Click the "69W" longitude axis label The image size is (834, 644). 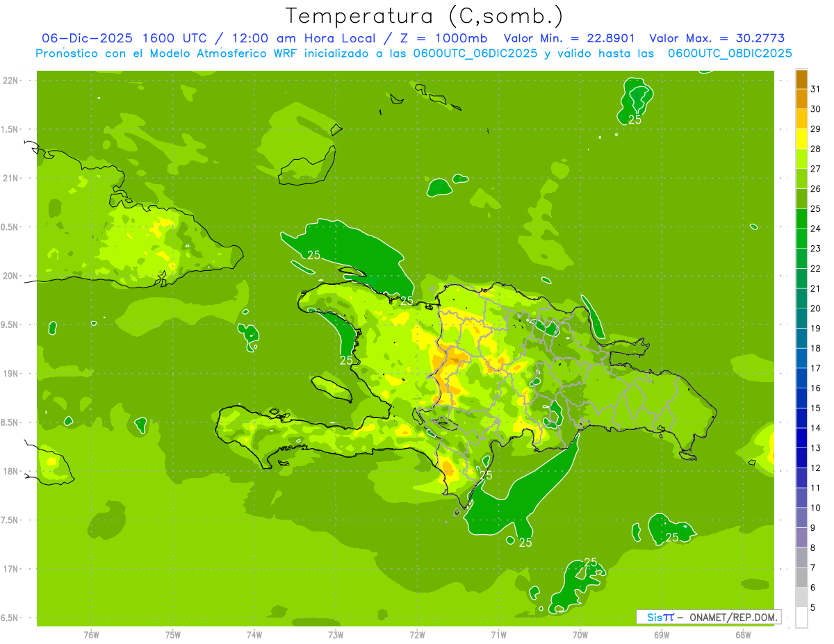[662, 635]
